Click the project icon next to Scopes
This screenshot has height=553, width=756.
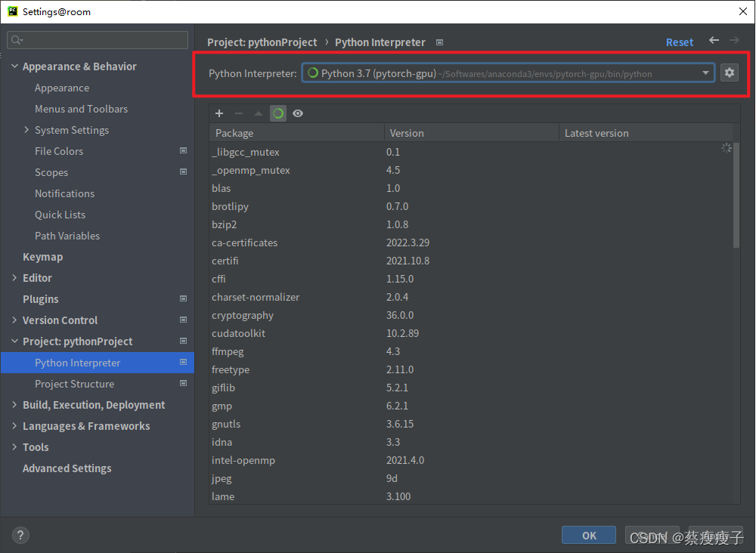(183, 171)
